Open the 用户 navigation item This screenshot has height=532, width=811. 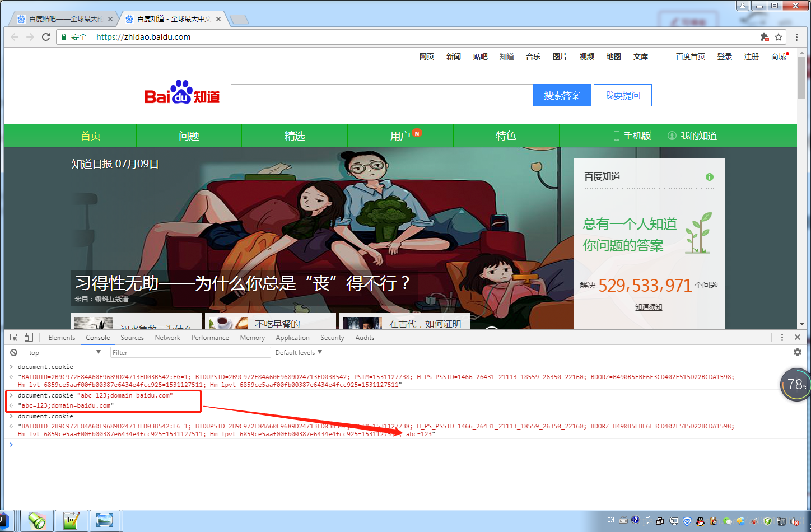click(400, 136)
